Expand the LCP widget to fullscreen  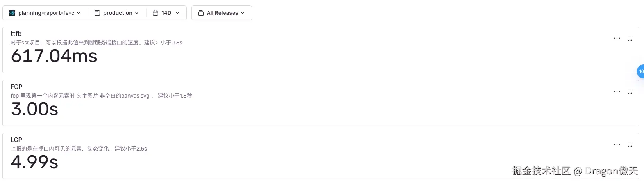coord(630,144)
